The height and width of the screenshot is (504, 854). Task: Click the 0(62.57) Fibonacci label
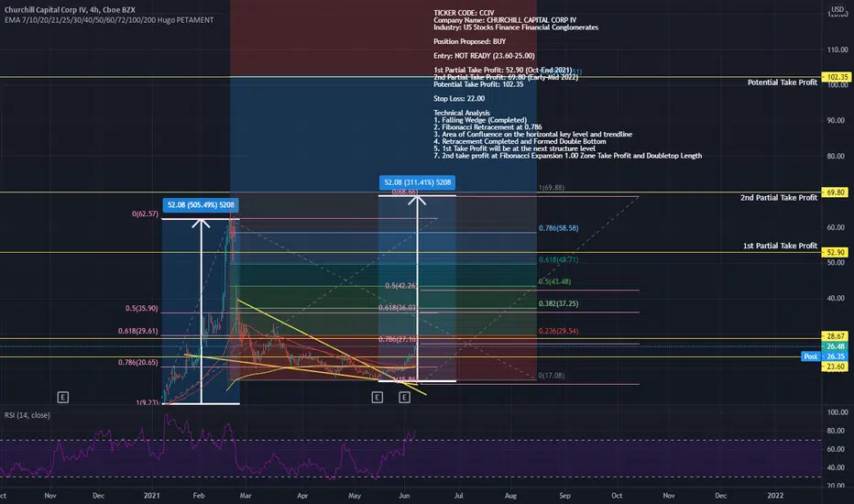pos(145,214)
